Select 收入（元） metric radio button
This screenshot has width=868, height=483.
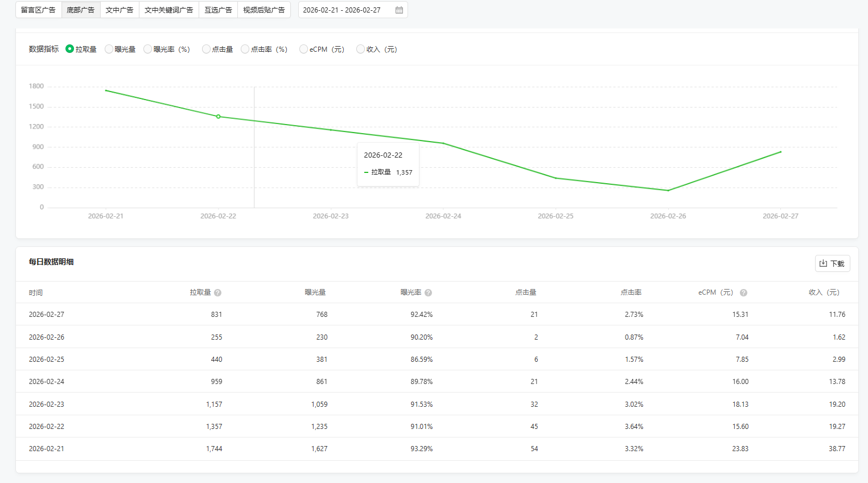click(360, 49)
